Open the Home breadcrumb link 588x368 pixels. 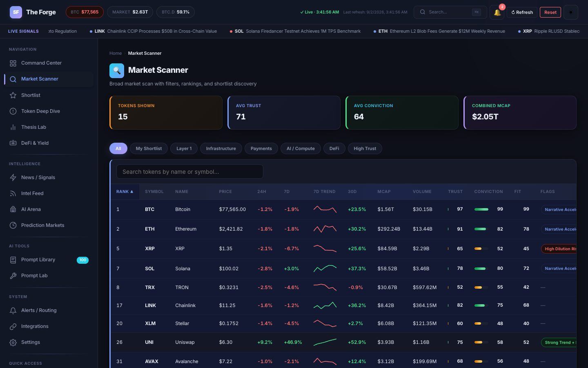116,53
